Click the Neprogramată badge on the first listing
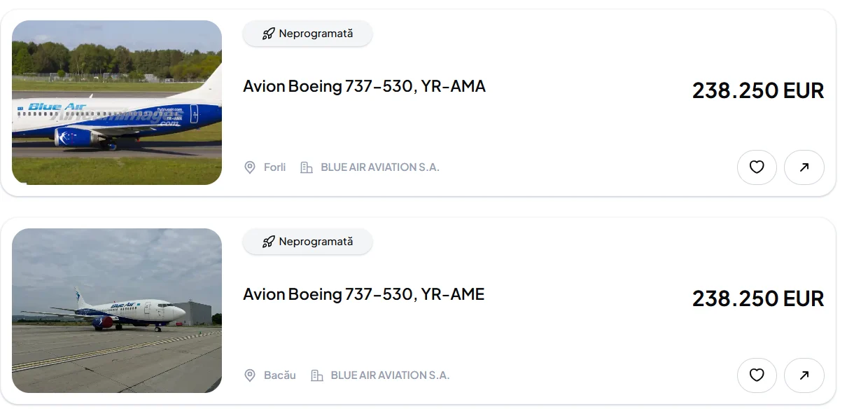This screenshot has height=414, width=868. click(307, 33)
